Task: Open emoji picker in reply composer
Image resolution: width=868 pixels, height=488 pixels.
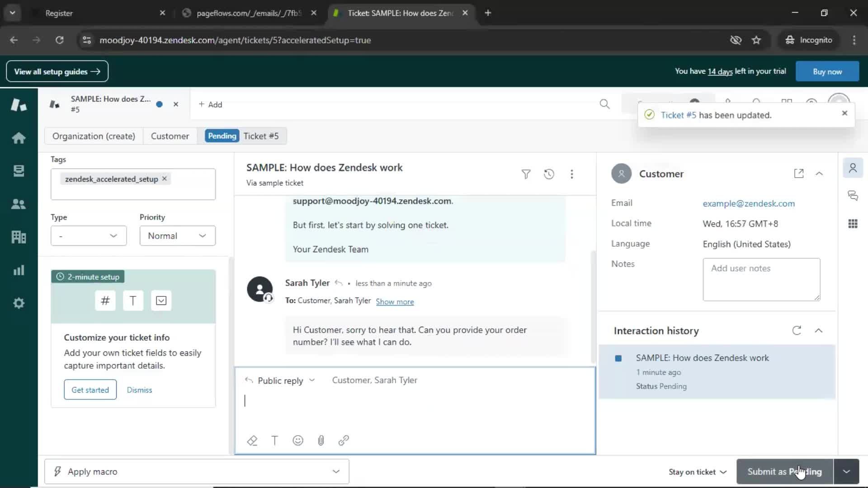Action: point(297,440)
